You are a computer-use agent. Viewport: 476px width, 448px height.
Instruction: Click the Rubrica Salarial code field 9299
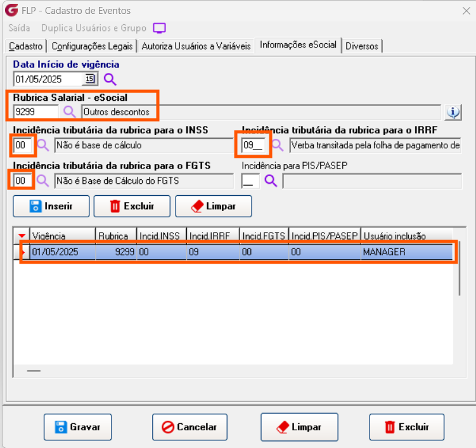(x=36, y=112)
